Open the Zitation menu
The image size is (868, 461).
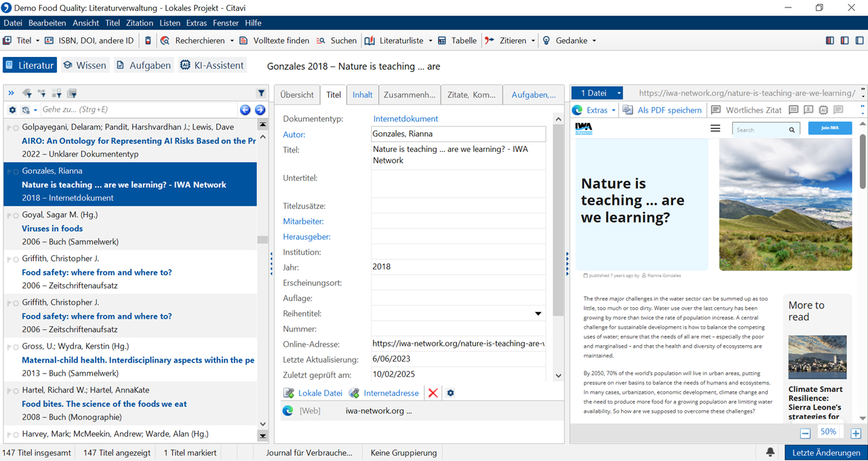click(140, 23)
